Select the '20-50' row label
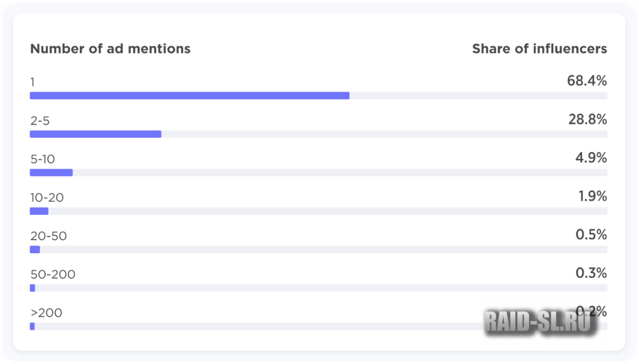639x364 pixels. click(x=48, y=236)
